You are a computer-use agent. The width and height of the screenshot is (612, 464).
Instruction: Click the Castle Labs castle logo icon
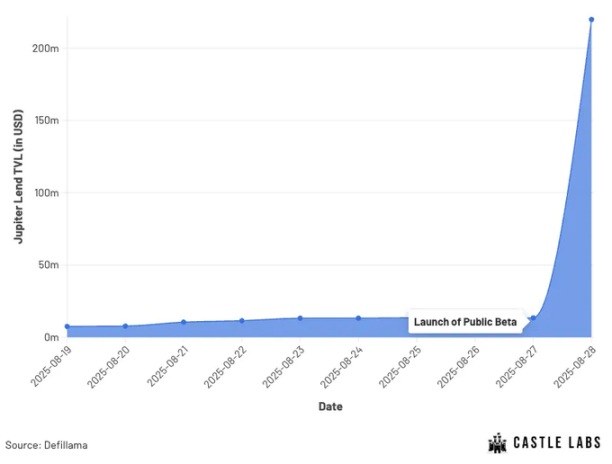[x=497, y=443]
